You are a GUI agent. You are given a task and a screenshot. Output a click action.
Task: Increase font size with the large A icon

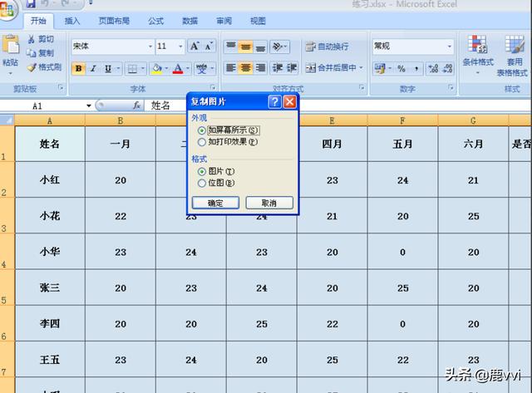point(194,47)
